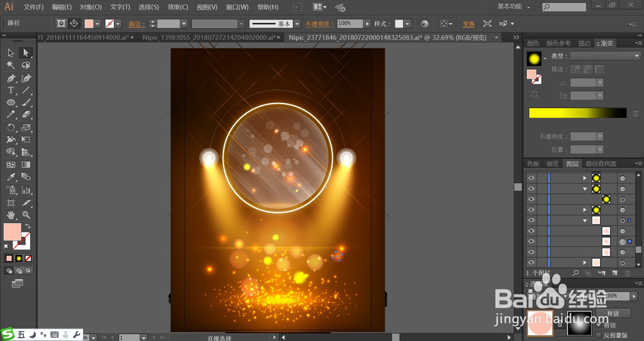Select the Zoom tool
This screenshot has height=341, width=644.
(x=26, y=215)
